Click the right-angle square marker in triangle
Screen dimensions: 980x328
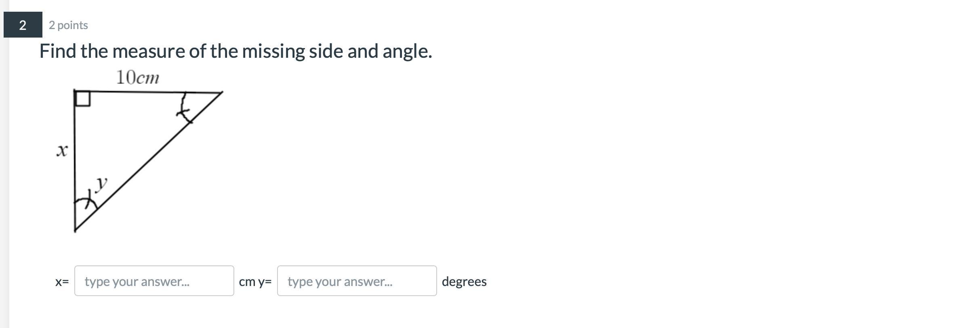[x=82, y=99]
